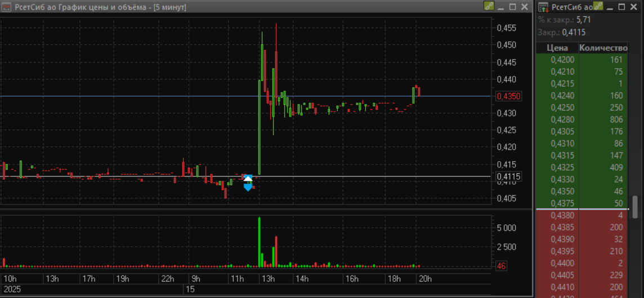The width and height of the screenshot is (644, 298).
Task: Select the bid row at price 0,4310
Action: [x=582, y=144]
